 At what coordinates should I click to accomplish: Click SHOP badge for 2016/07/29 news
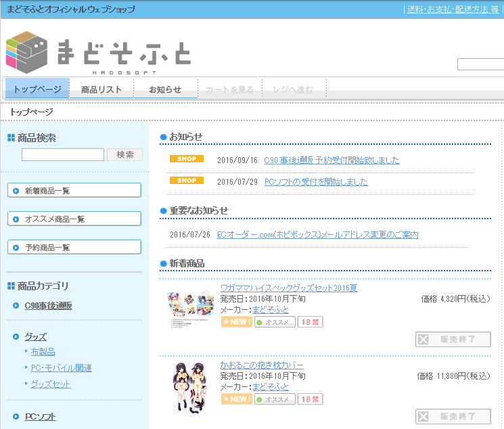[x=187, y=181]
